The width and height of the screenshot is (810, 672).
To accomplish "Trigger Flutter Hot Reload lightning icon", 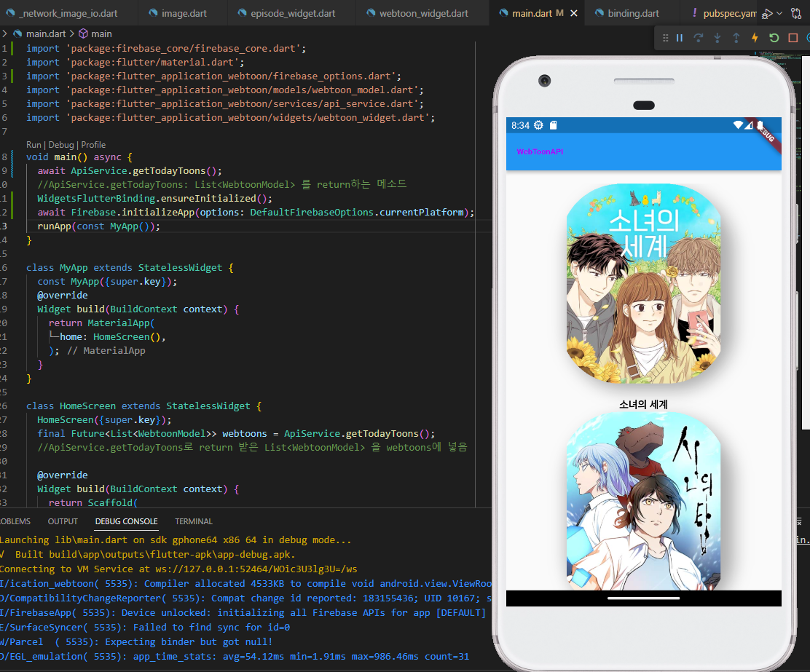I will 755,38.
